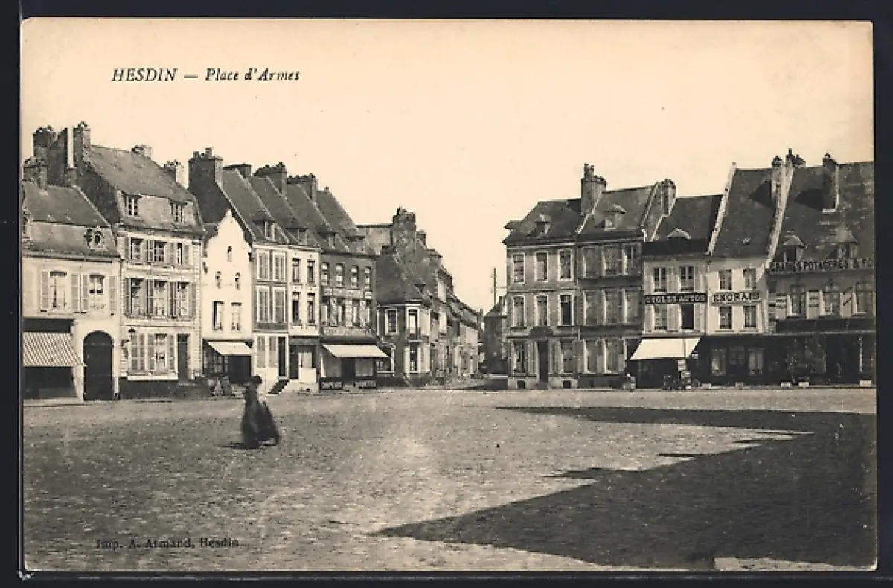Click the dark arched doorway on the left

point(98,366)
